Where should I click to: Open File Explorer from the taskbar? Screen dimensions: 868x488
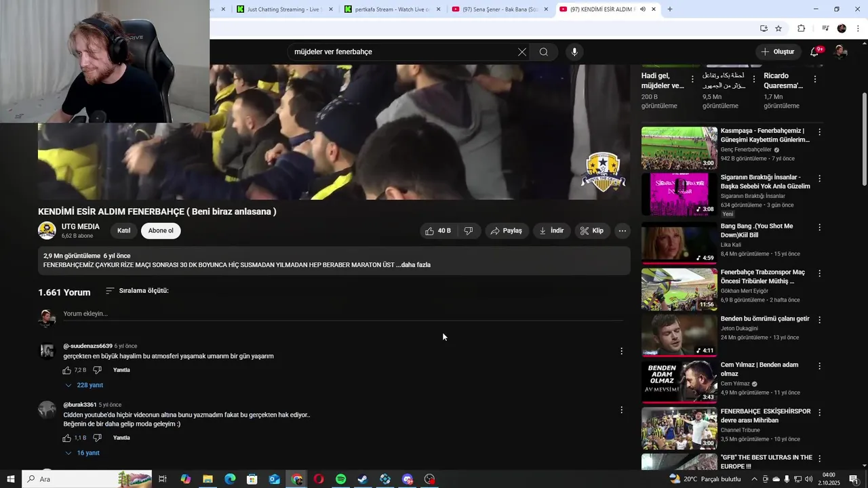tap(208, 479)
